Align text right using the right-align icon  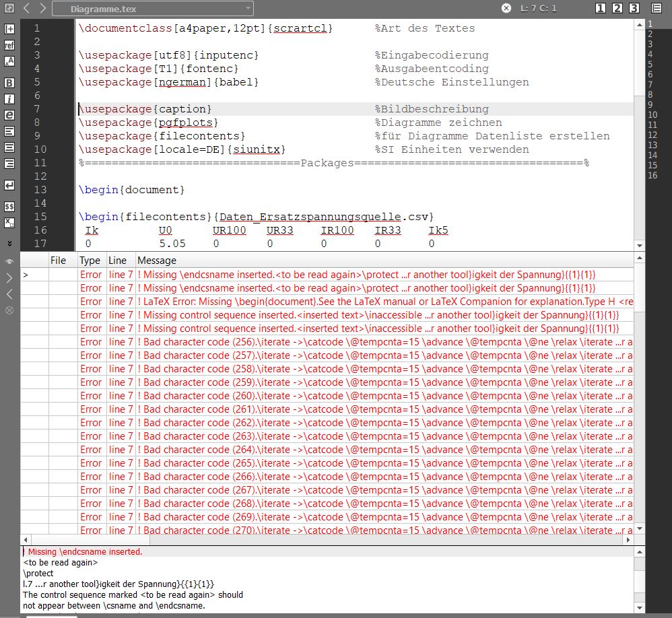coord(9,164)
